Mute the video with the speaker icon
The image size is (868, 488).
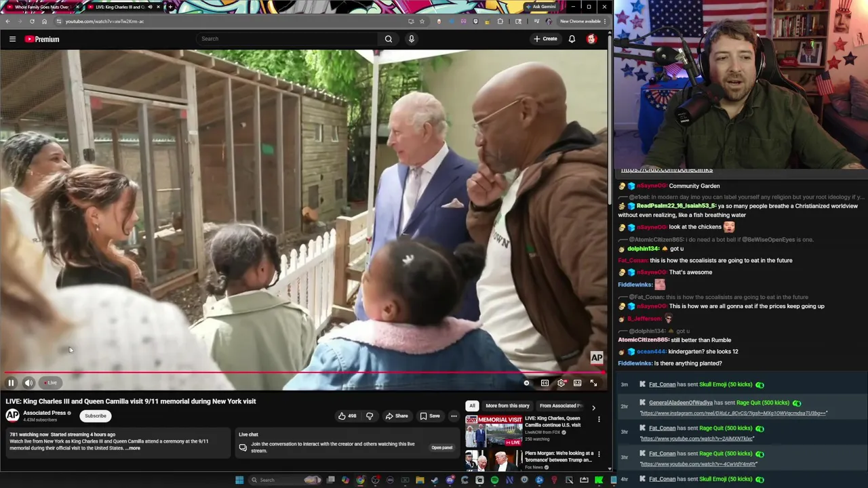click(28, 383)
